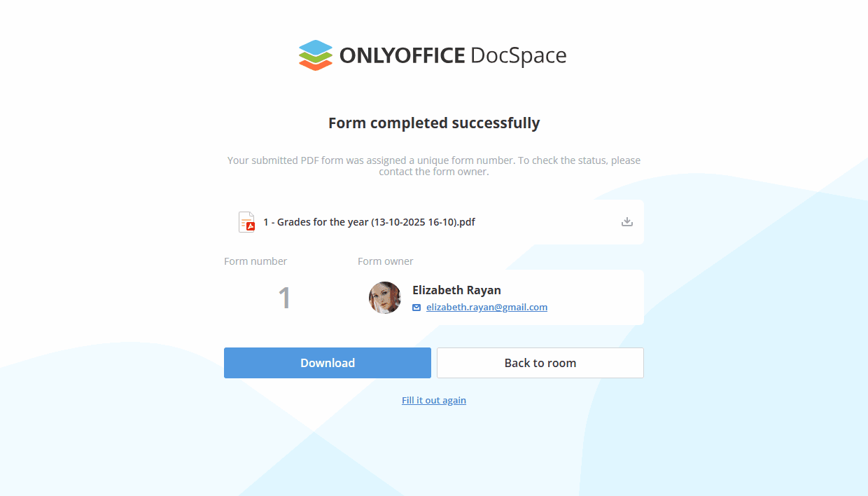The width and height of the screenshot is (868, 496).
Task: Click the Grades for the year PDF file name
Action: tap(369, 222)
